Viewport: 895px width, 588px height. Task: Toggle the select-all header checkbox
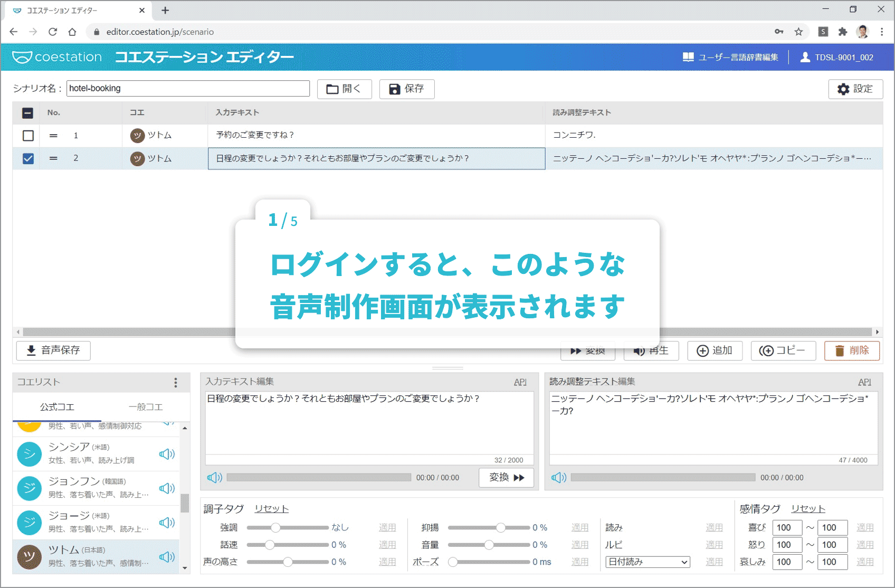(28, 113)
